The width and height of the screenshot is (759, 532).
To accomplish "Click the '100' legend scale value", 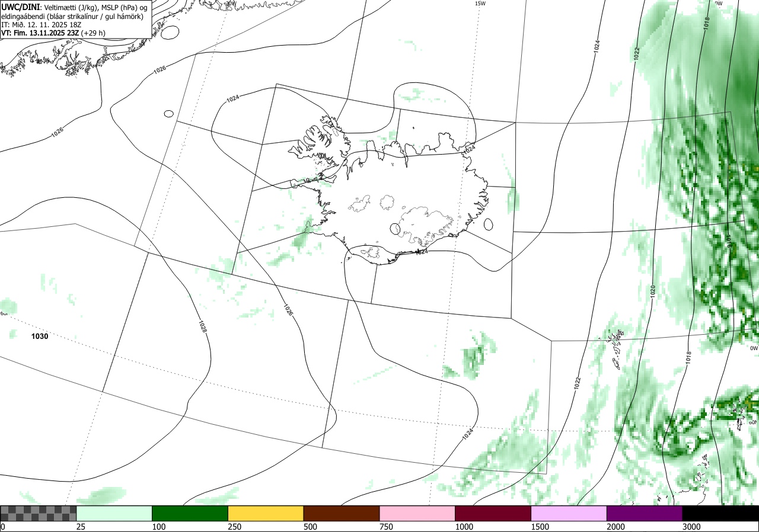I will click(158, 527).
